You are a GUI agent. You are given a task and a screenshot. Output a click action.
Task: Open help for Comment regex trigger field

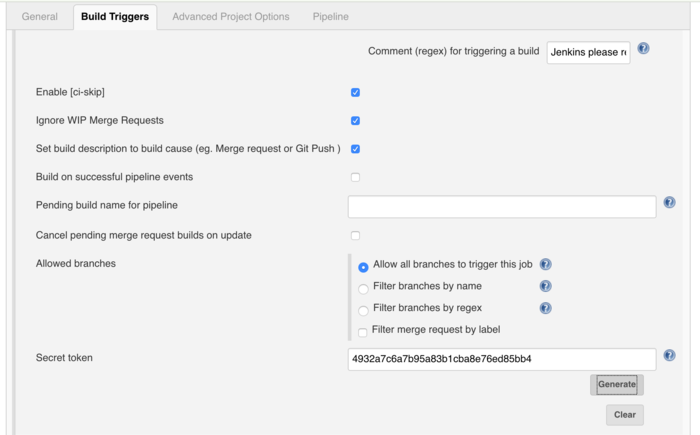click(x=643, y=48)
